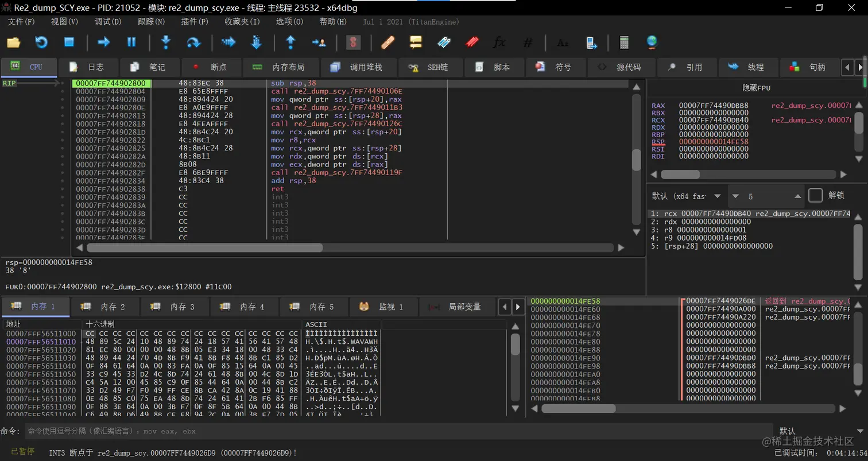Open the red bookmarks icon
The width and height of the screenshot is (868, 461).
click(472, 42)
